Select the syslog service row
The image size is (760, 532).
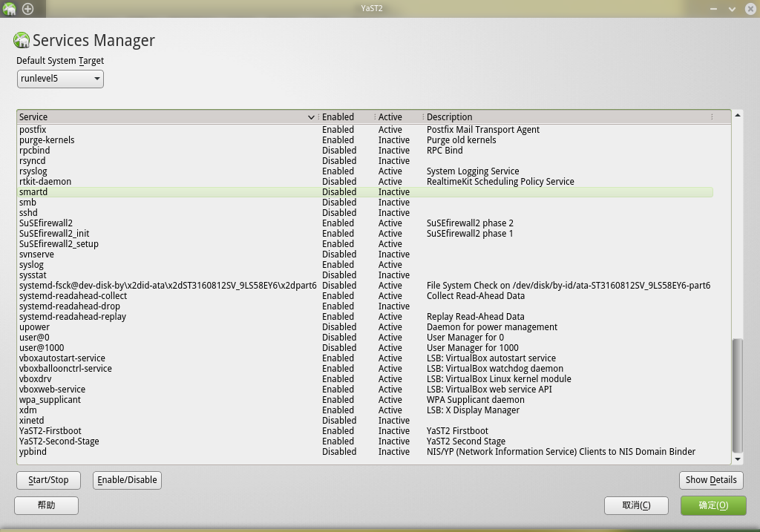(365, 265)
